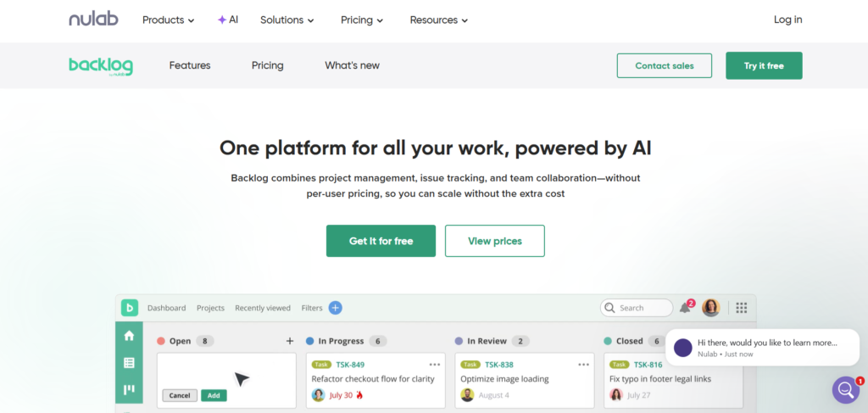868x413 pixels.
Task: Click the blue plus icon next to Filters
Action: coord(335,308)
